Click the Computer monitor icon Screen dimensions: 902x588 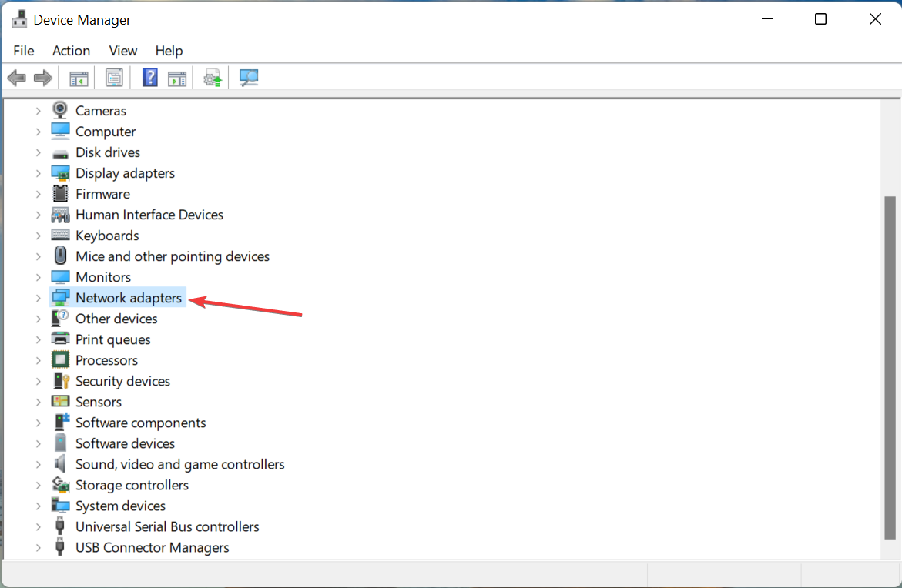pos(60,131)
